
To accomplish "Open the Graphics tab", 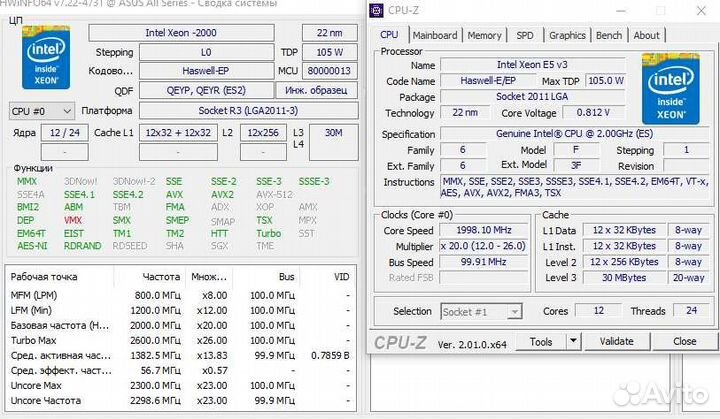I will click(567, 35).
